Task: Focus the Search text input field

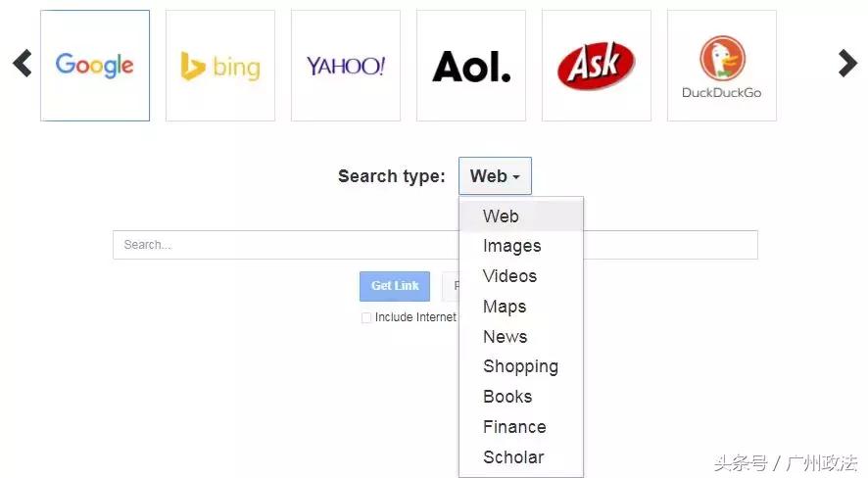Action: click(284, 245)
